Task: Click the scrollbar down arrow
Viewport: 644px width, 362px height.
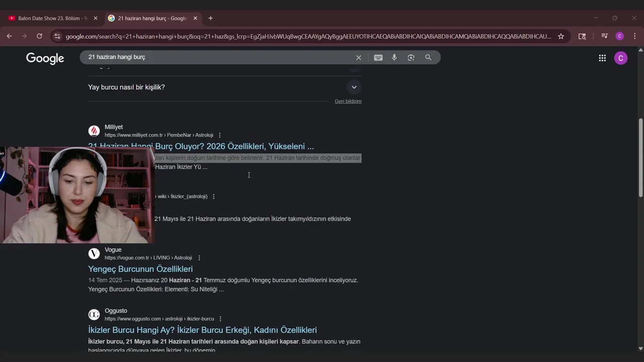Action: pyautogui.click(x=640, y=348)
